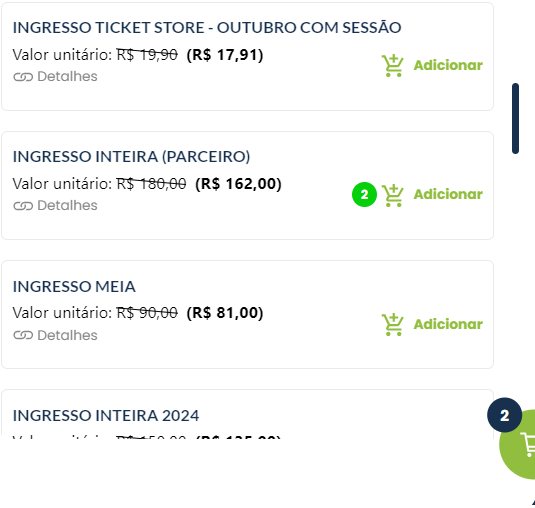Select the Ingresso Inteira 2024 title

(106, 416)
